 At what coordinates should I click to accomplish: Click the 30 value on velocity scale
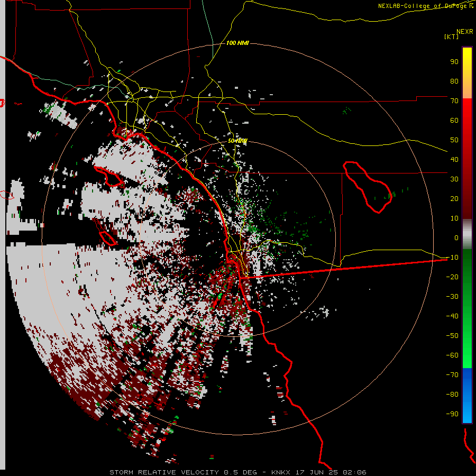(454, 179)
